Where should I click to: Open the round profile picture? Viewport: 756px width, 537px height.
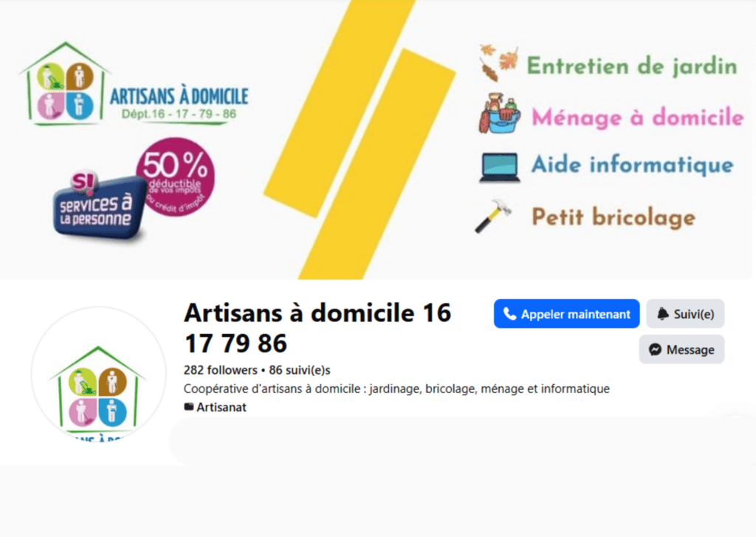click(x=98, y=374)
